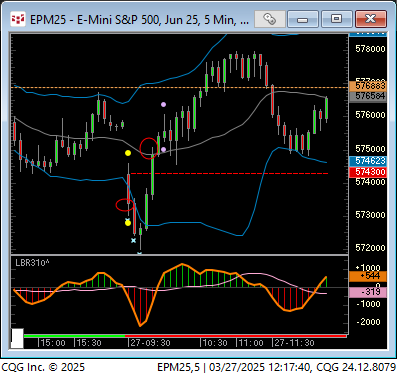Select the red dashed horizontal line
The image size is (397, 375).
coord(229,173)
